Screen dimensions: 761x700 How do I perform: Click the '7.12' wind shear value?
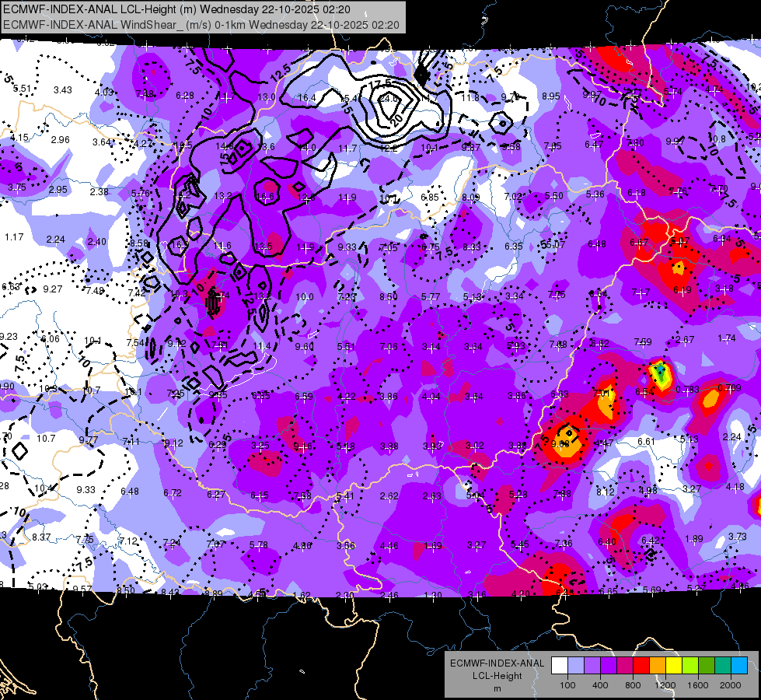[x=128, y=541]
